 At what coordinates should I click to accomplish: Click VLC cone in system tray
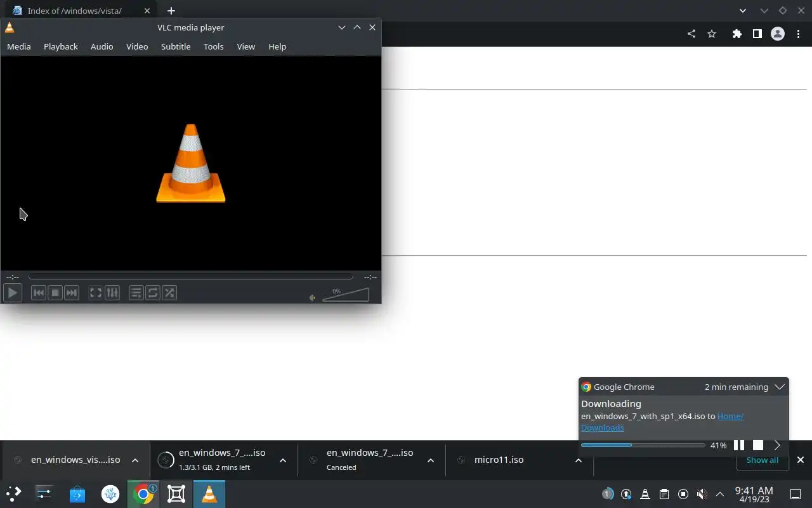645,493
